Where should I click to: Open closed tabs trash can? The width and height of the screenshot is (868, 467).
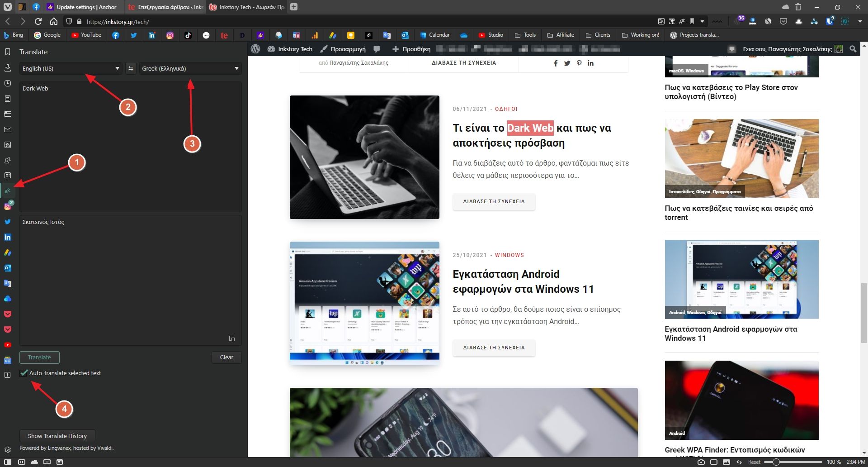(798, 7)
